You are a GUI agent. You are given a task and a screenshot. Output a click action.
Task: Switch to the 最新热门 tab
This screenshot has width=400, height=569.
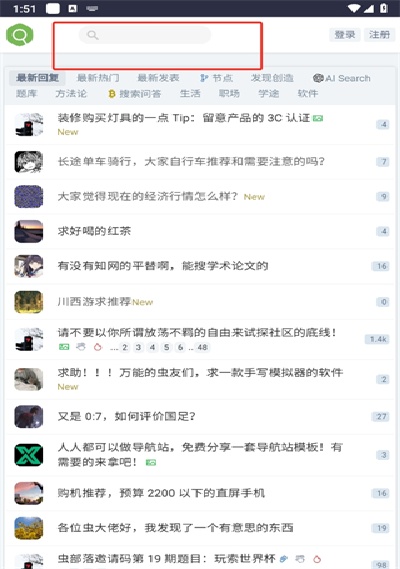click(98, 78)
